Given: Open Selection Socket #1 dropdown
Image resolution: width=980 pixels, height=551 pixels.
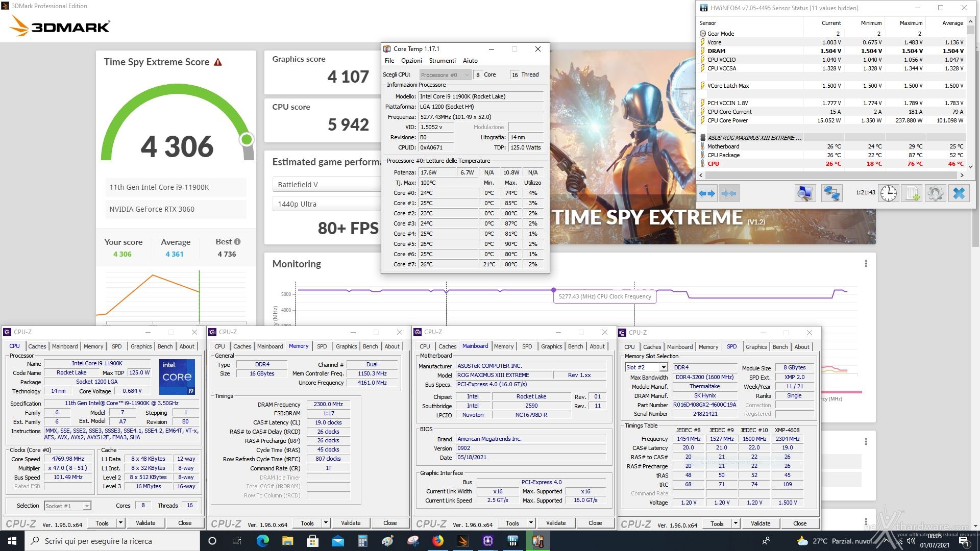Looking at the screenshot, I should (x=67, y=506).
